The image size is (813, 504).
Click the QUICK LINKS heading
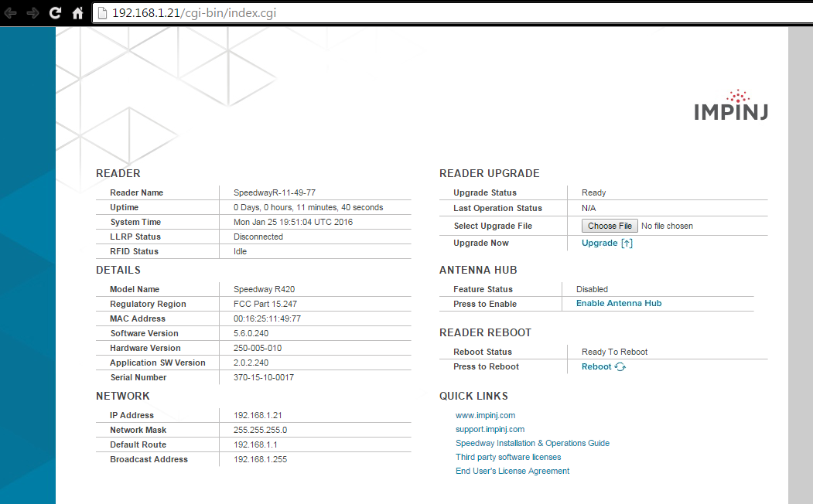[473, 396]
